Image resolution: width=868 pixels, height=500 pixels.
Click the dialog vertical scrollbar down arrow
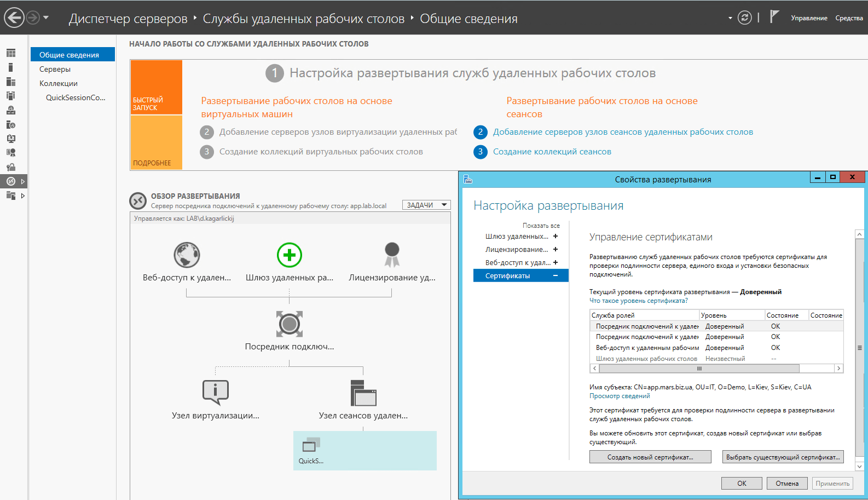859,467
